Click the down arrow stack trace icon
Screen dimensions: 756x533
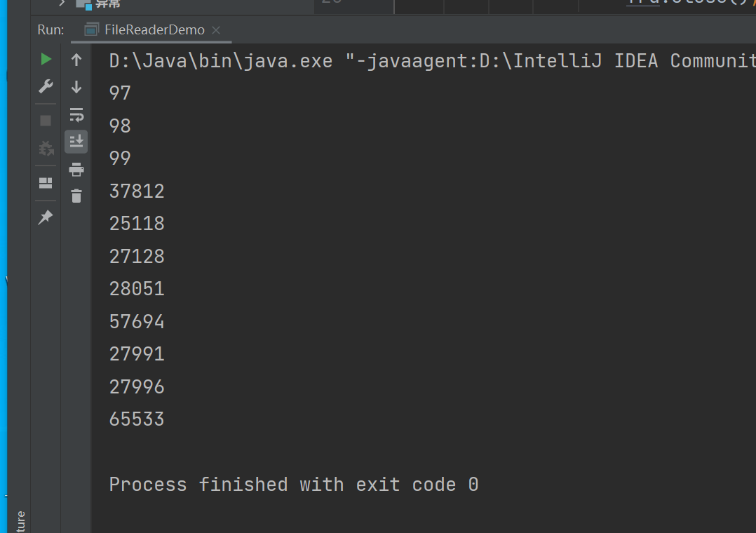(x=76, y=87)
